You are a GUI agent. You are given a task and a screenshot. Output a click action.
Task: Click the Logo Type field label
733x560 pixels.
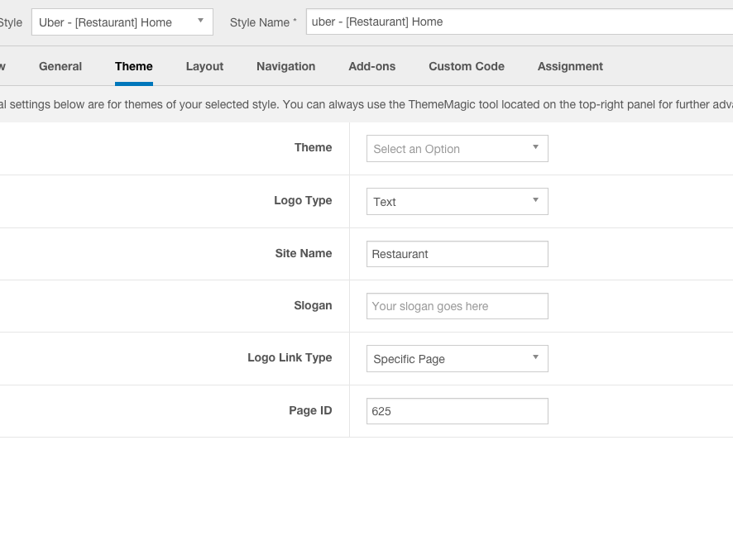[303, 201]
